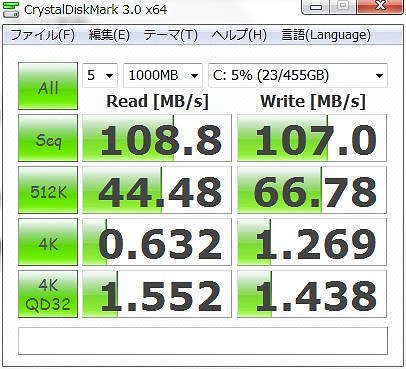Click the Seq read result 108.8
406x369 pixels.
157,138
